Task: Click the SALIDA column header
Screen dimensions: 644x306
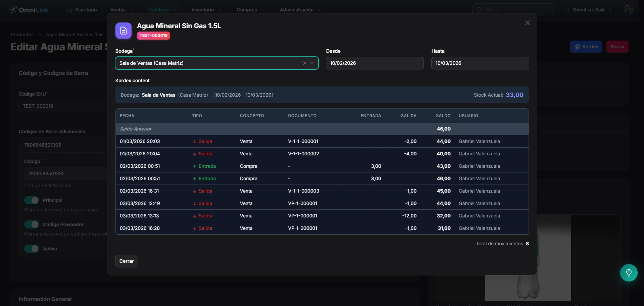Action: pyautogui.click(x=409, y=116)
